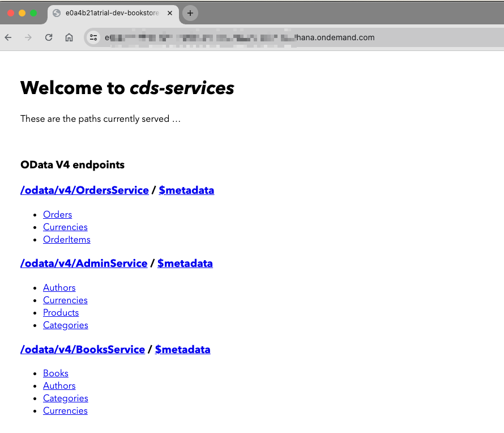The image size is (504, 433).
Task: Open Authors under BooksService
Action: click(59, 386)
